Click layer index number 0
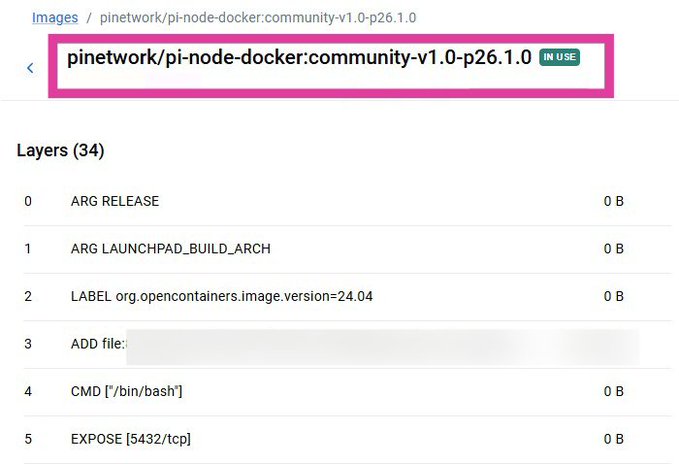679x464 pixels. click(x=28, y=201)
